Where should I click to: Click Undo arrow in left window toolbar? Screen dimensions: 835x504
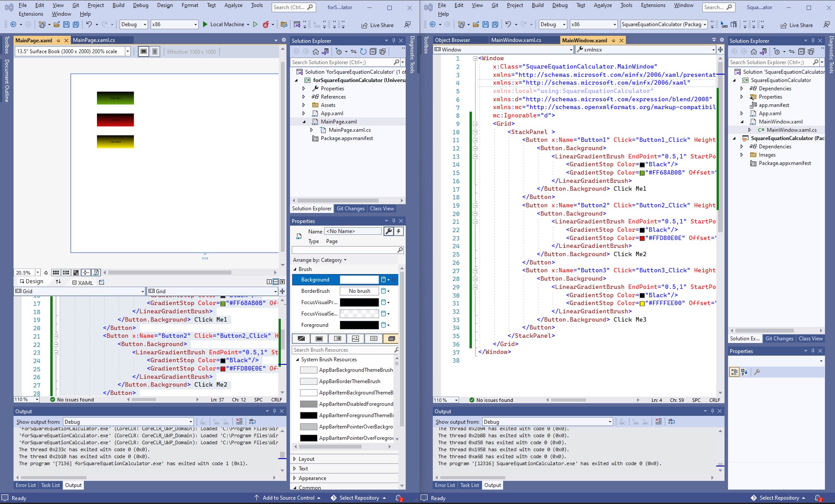click(x=89, y=24)
